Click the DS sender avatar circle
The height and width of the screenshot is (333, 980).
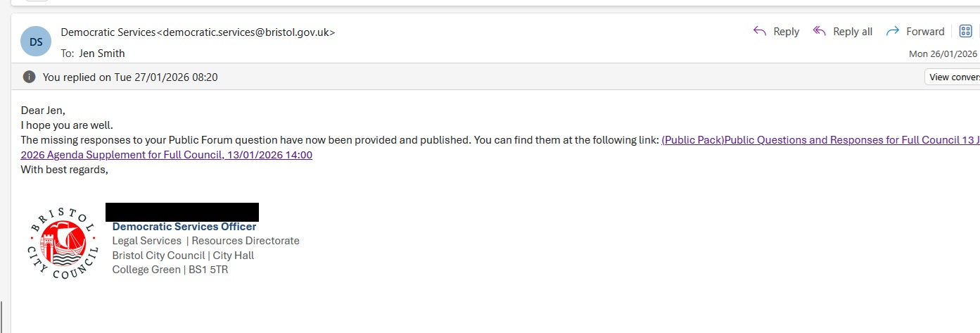pyautogui.click(x=37, y=42)
